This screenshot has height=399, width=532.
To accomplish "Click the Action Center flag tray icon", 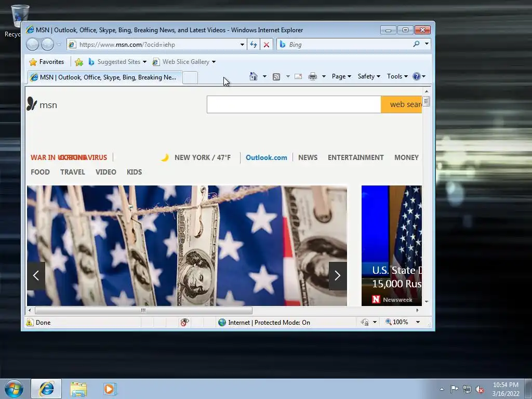I will point(454,389).
